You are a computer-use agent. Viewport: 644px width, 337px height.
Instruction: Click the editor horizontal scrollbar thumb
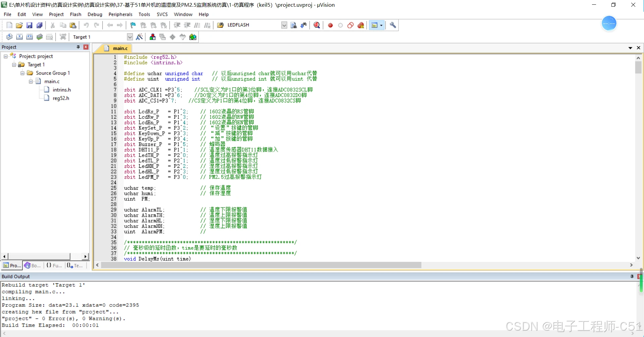coord(261,265)
